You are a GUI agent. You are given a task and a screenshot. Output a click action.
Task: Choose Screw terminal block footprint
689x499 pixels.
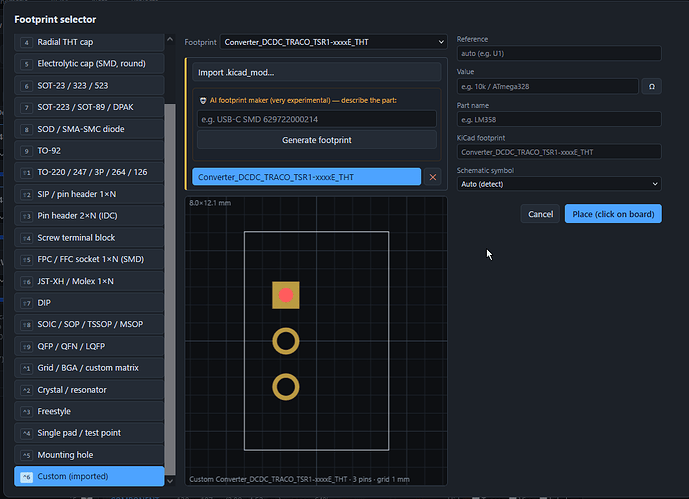coord(89,238)
